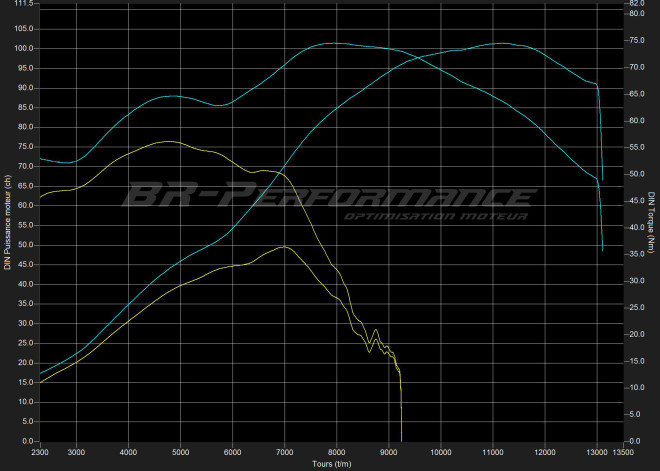The height and width of the screenshot is (471, 660).
Task: Click the yellow power curve peak near 7000 rpm
Action: pyautogui.click(x=284, y=247)
